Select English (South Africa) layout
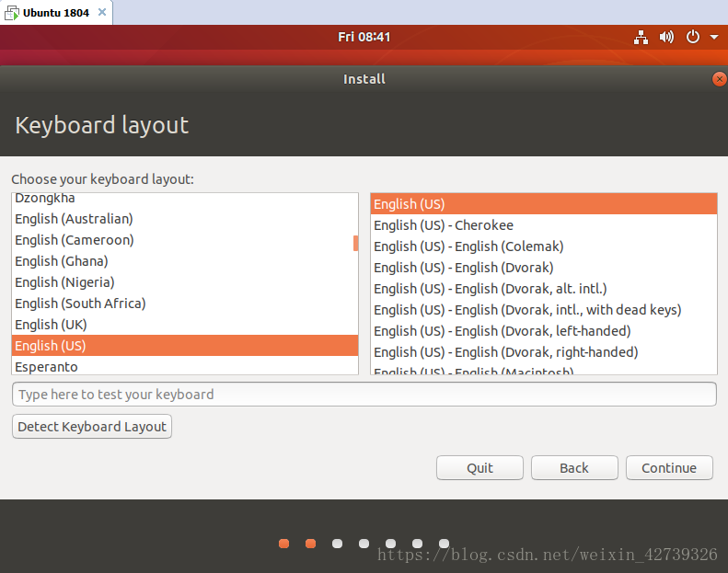The height and width of the screenshot is (573, 728). click(x=185, y=304)
